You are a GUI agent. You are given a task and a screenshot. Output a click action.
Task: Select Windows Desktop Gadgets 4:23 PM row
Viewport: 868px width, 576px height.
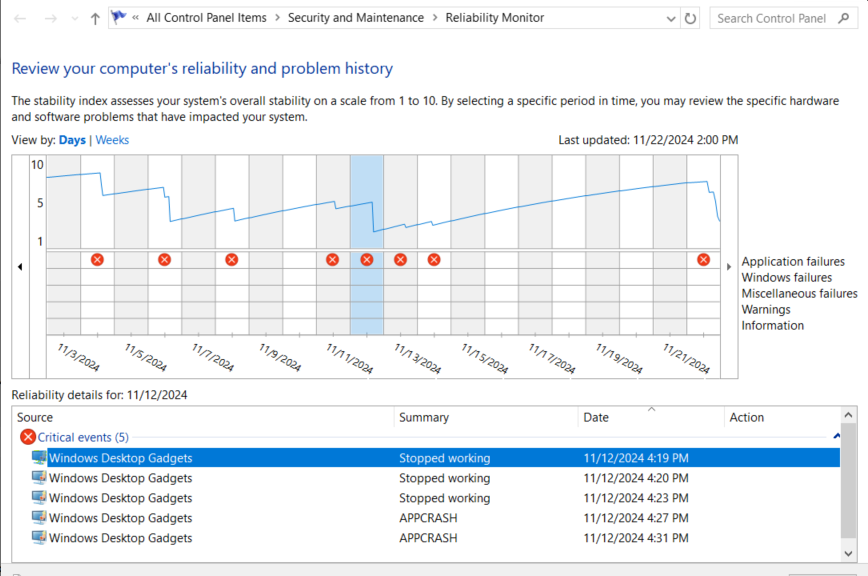[x=436, y=497]
